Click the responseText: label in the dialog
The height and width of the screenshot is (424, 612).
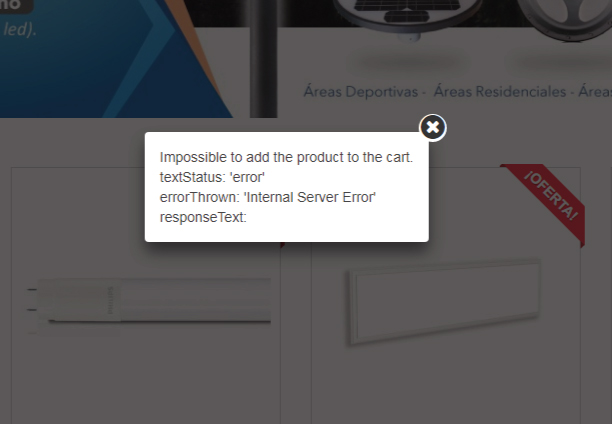tap(203, 217)
